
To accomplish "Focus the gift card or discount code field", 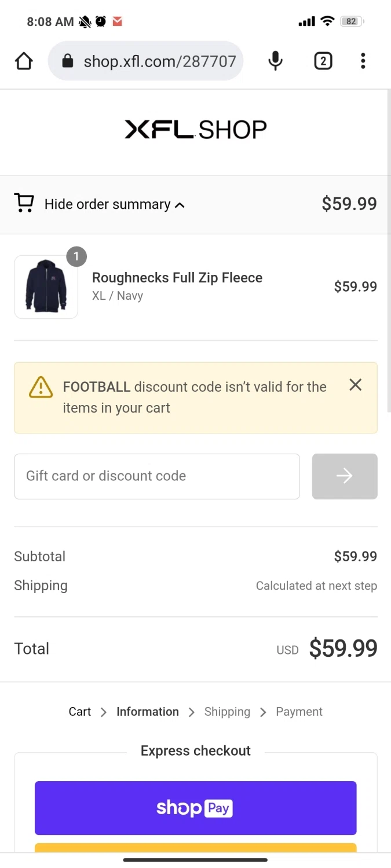I will (x=157, y=476).
